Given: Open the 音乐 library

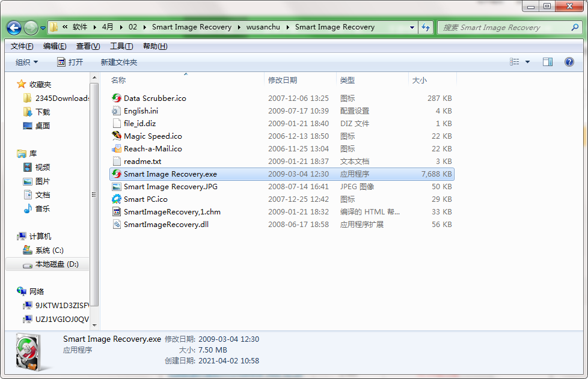Looking at the screenshot, I should point(42,209).
